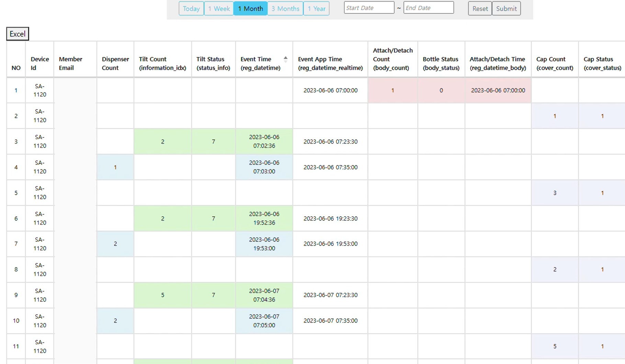Select the 1 Month range tab
The height and width of the screenshot is (364, 625).
coord(250,9)
